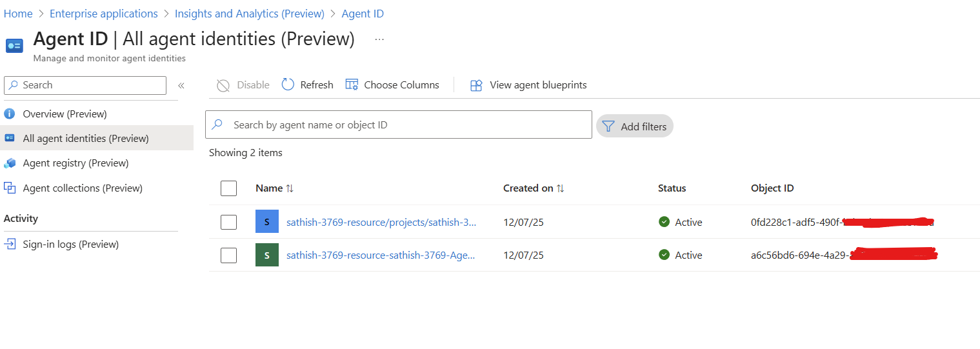The width and height of the screenshot is (980, 349).
Task: Click the Refresh icon in toolbar
Action: pyautogui.click(x=288, y=85)
